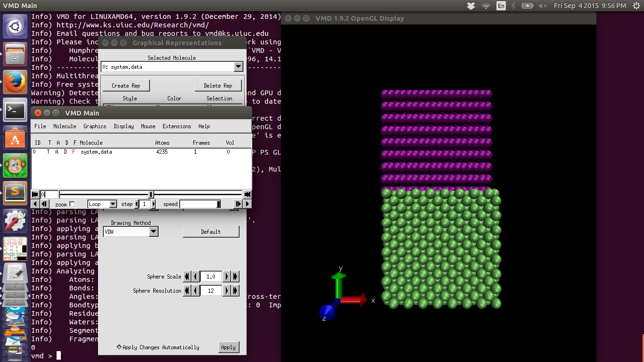Viewport: 644px width, 362px height.
Task: Click the Sphere Scale value field
Action: (211, 277)
